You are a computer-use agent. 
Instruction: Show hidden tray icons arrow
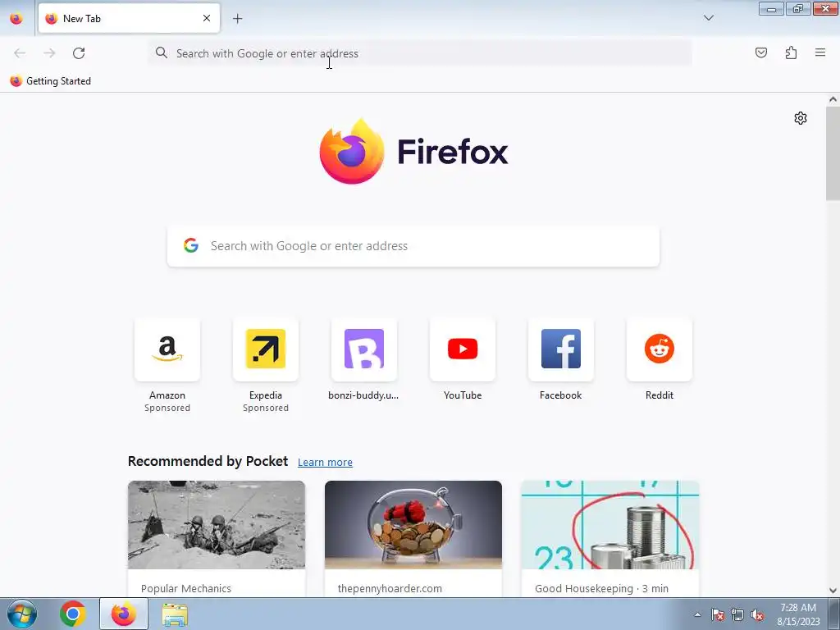697,614
